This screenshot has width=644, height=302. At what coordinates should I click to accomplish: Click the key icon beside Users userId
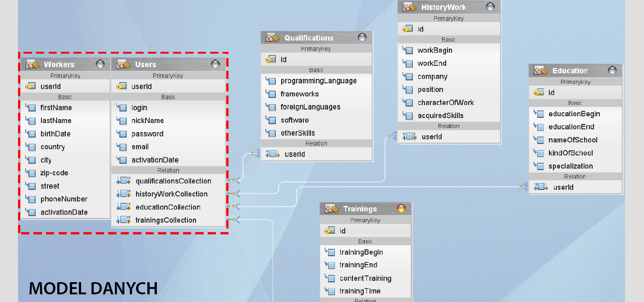121,87
